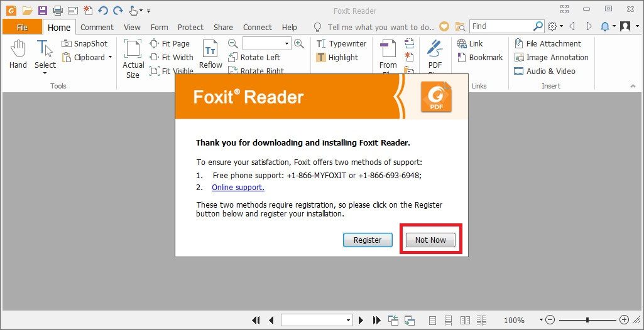Image resolution: width=644 pixels, height=330 pixels.
Task: Enable continuous page view mode
Action: click(x=448, y=320)
